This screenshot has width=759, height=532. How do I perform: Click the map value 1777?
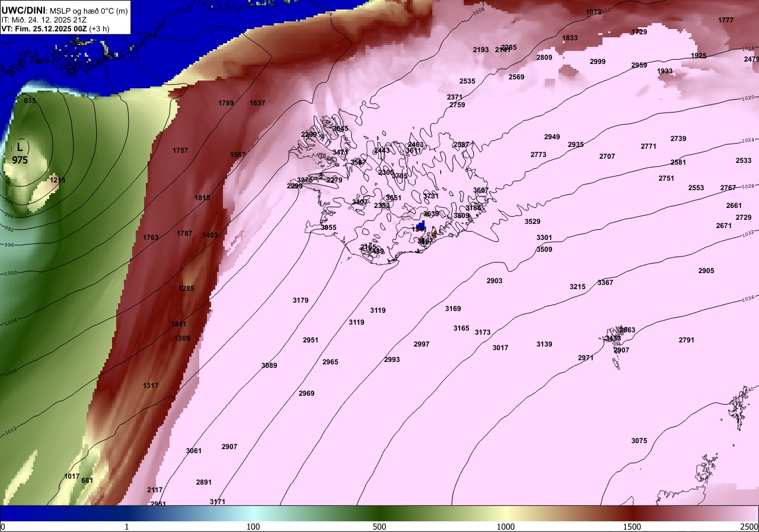(x=726, y=20)
